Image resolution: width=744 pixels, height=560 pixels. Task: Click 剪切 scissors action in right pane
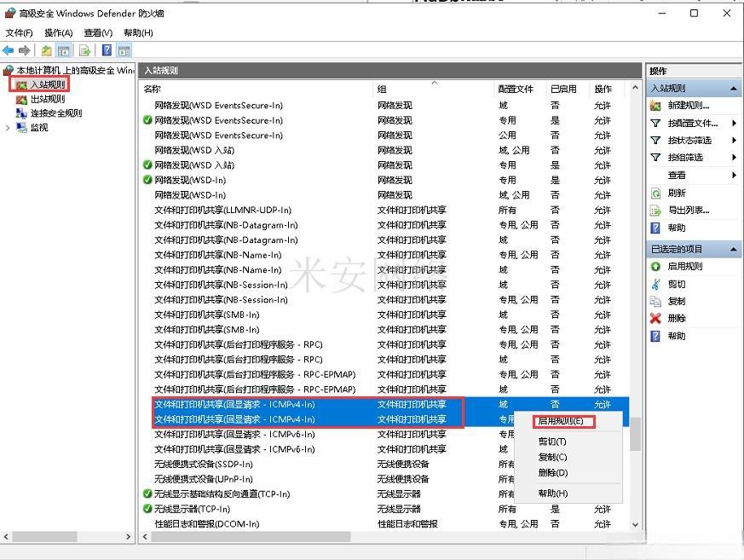point(677,284)
